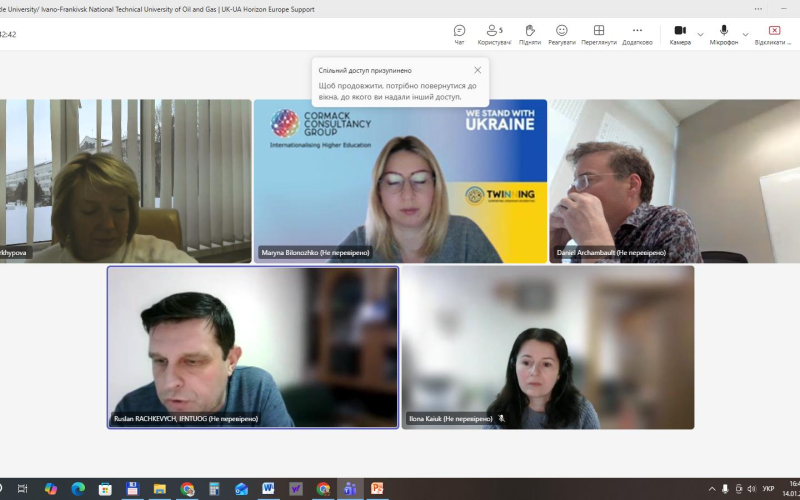Raise hand with the Підняти button
Image resolution: width=800 pixels, height=500 pixels.
click(530, 34)
